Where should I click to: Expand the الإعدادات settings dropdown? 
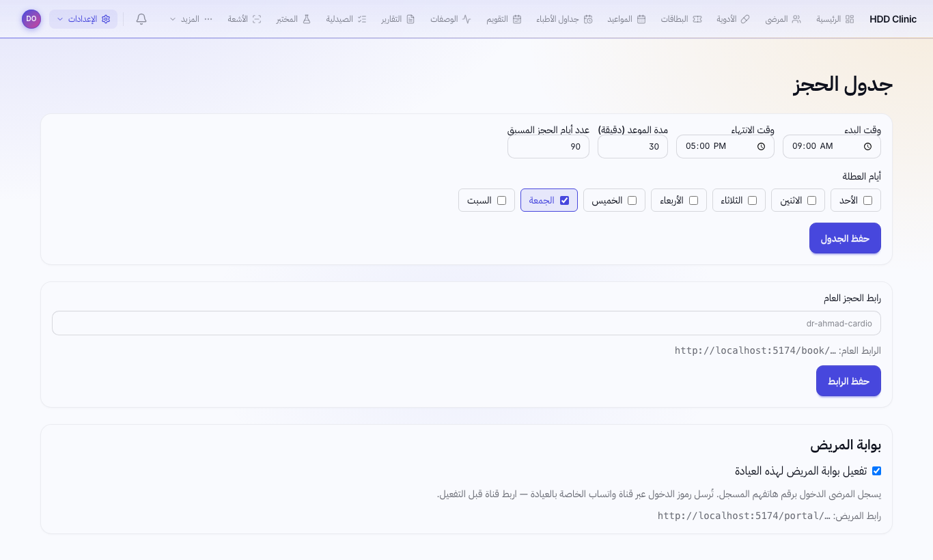pos(83,19)
